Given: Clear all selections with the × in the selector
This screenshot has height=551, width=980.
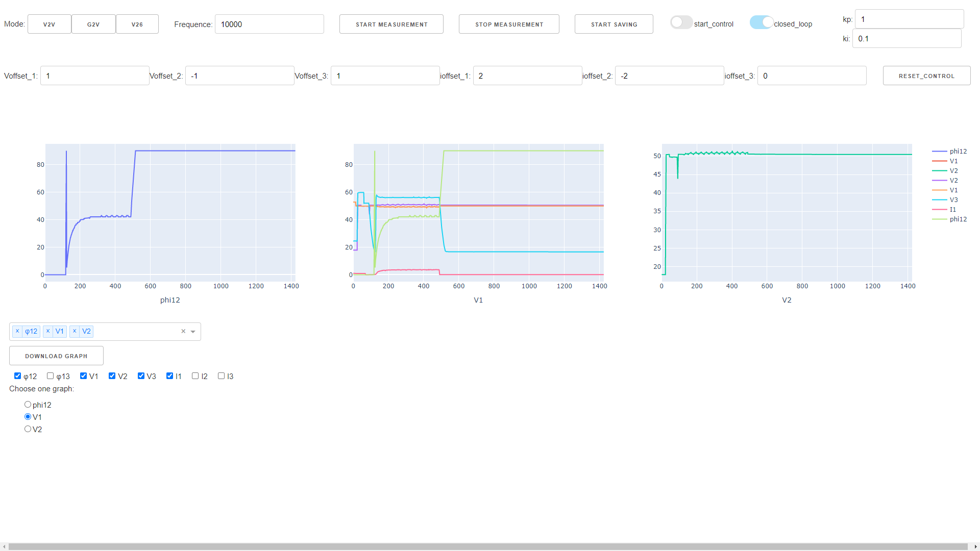Looking at the screenshot, I should [x=183, y=331].
